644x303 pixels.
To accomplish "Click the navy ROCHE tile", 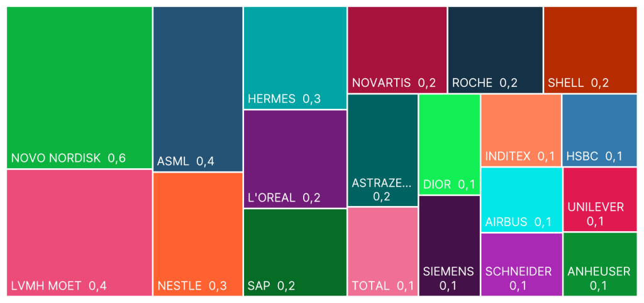I will 495,50.
